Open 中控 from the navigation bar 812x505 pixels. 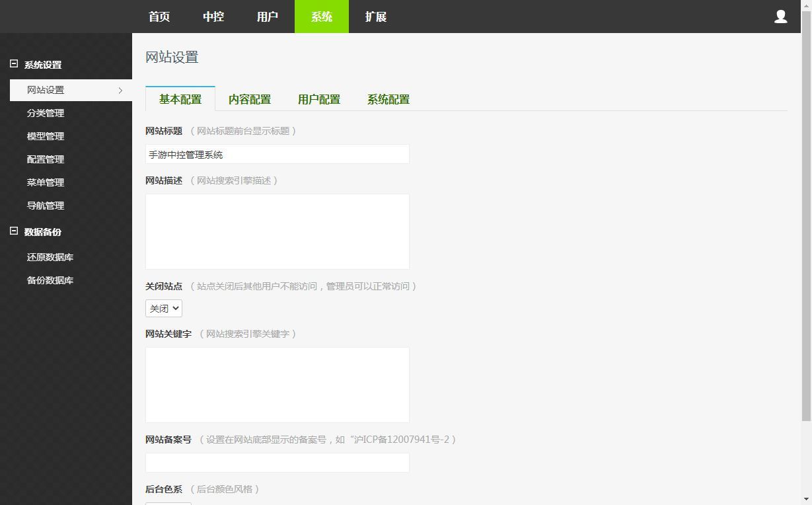213,17
